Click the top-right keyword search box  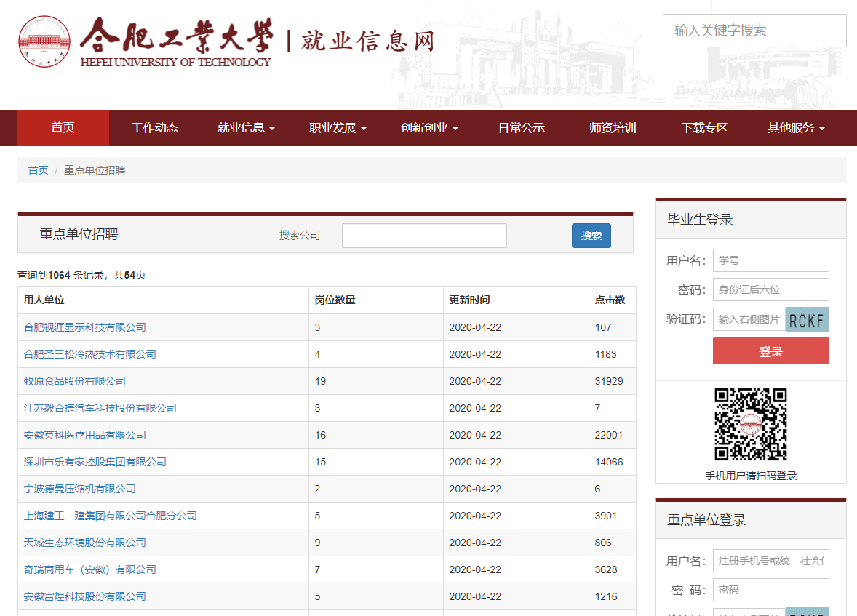coord(754,30)
